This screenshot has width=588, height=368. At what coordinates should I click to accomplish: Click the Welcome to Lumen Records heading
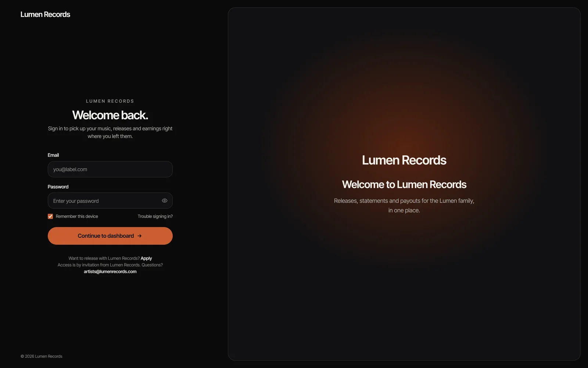(404, 184)
